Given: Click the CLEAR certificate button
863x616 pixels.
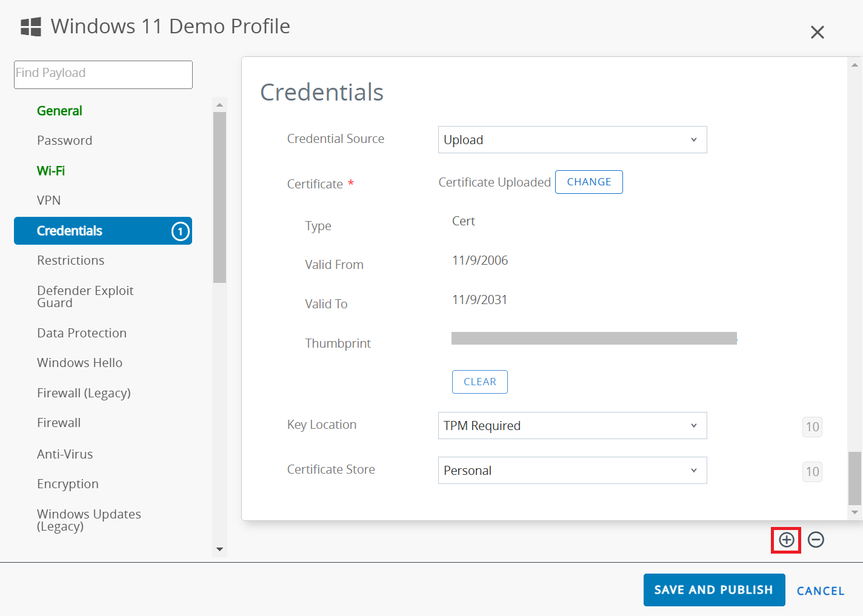Looking at the screenshot, I should pos(479,382).
